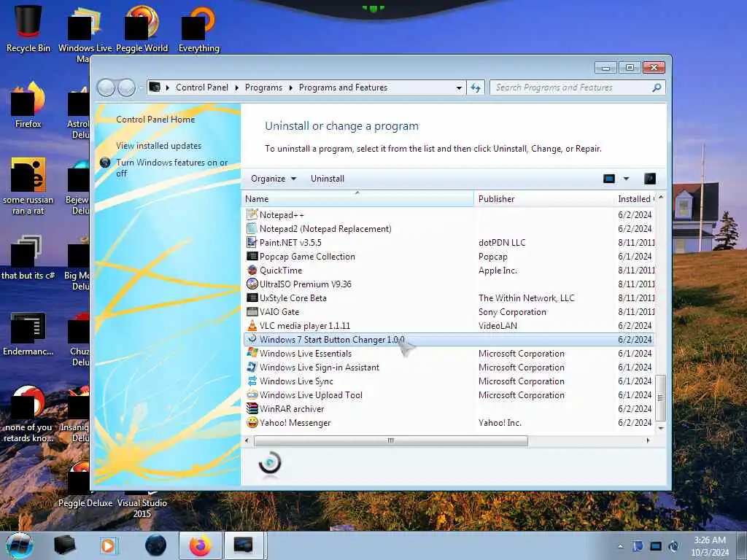Click the change view icon in toolbar
Screen dimensions: 747x560
[x=609, y=179]
